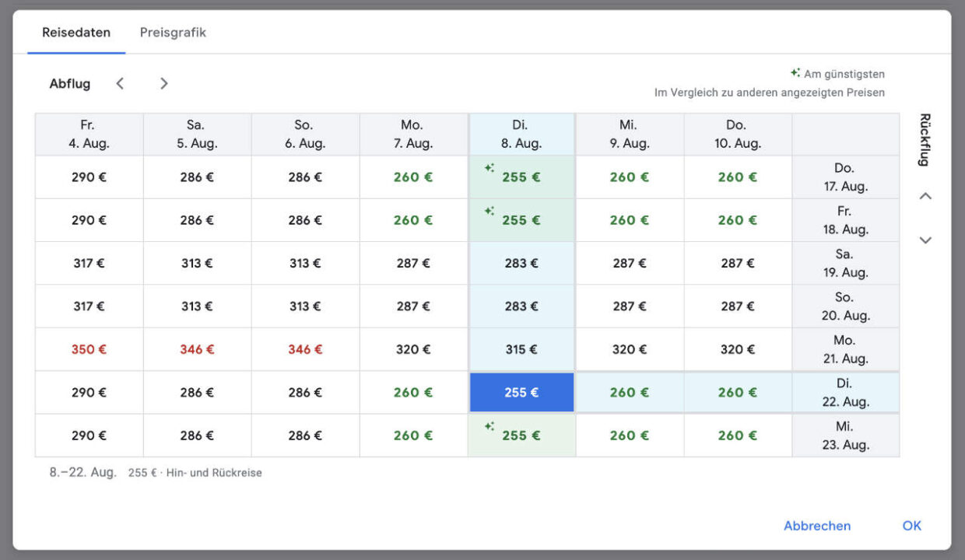
Task: Click the sparkle icon next to Am günstigsten
Action: point(795,72)
